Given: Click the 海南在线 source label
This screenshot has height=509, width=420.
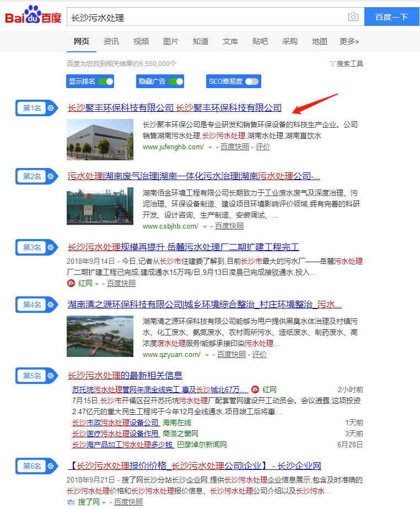Looking at the screenshot, I should pos(177,423).
